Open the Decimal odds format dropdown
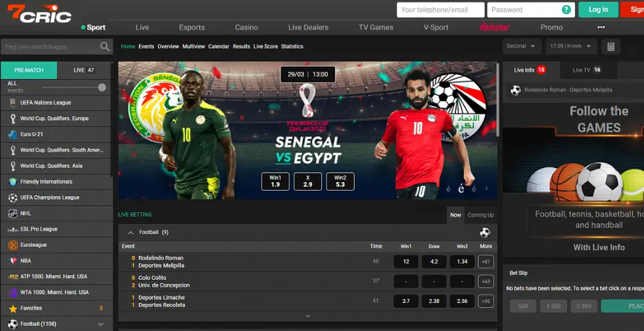 521,47
